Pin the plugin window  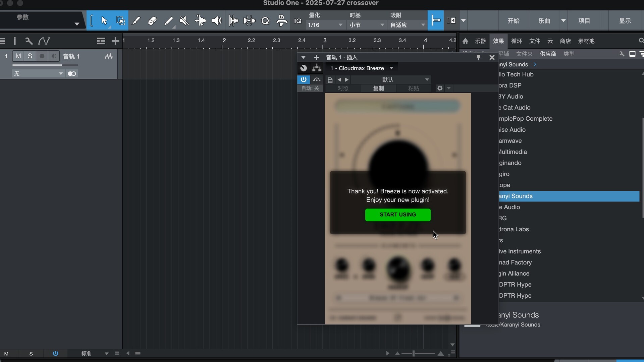(478, 57)
